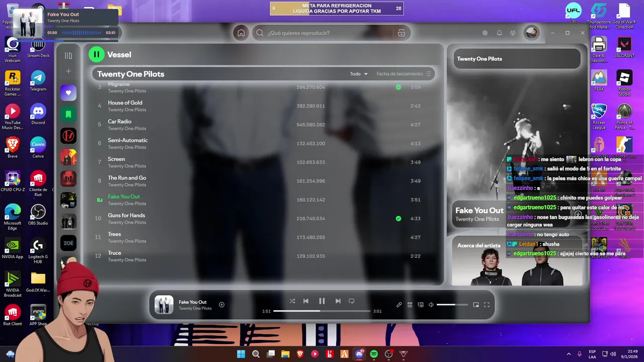644x362 pixels.
Task: Open Fecha de lanzamiento sort menu
Action: click(404, 74)
